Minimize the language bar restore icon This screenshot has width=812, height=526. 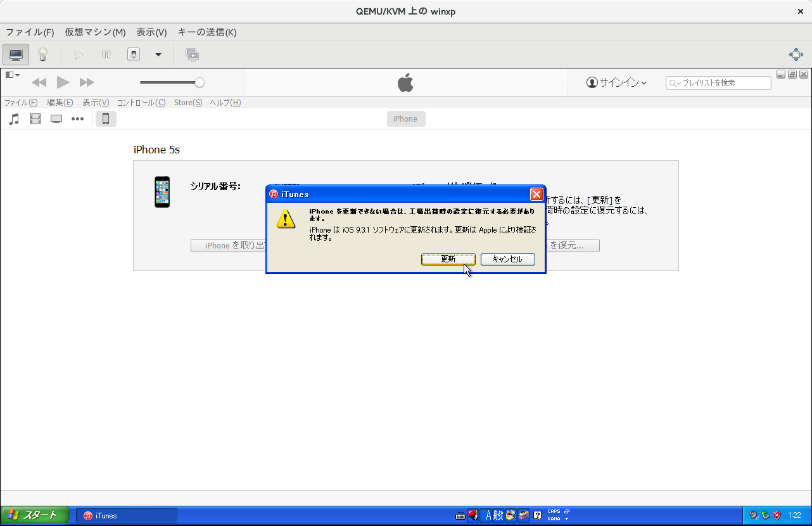click(567, 511)
